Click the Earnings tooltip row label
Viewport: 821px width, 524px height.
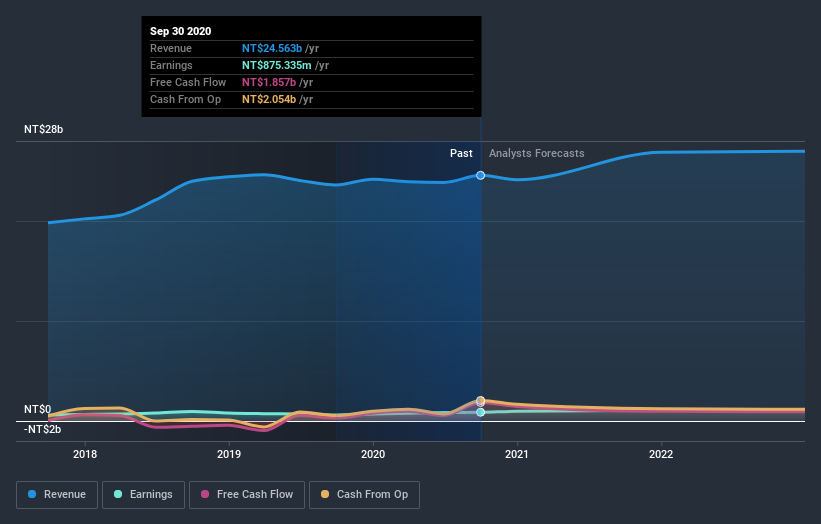[171, 65]
